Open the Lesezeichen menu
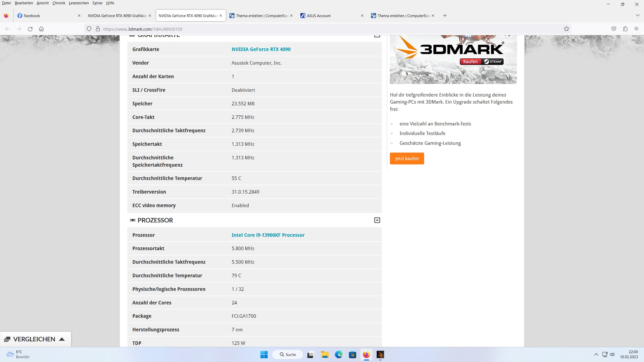The width and height of the screenshot is (644, 362). click(x=79, y=3)
